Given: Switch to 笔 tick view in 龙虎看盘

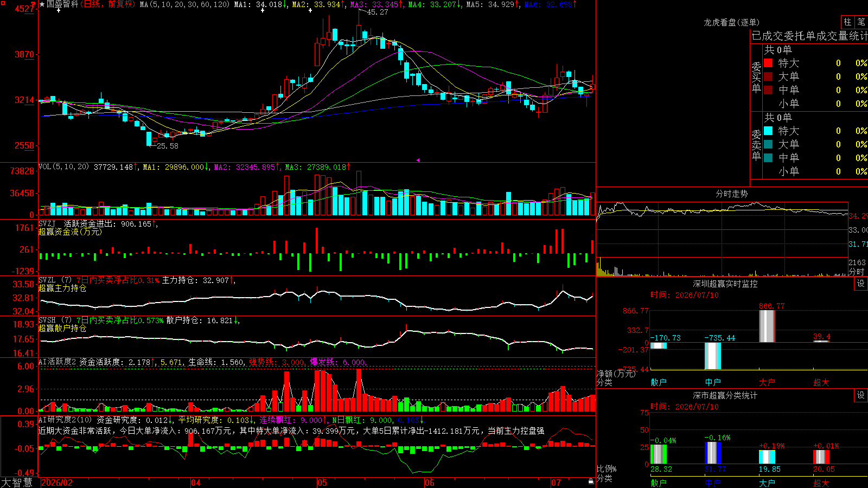Looking at the screenshot, I should (x=861, y=22).
